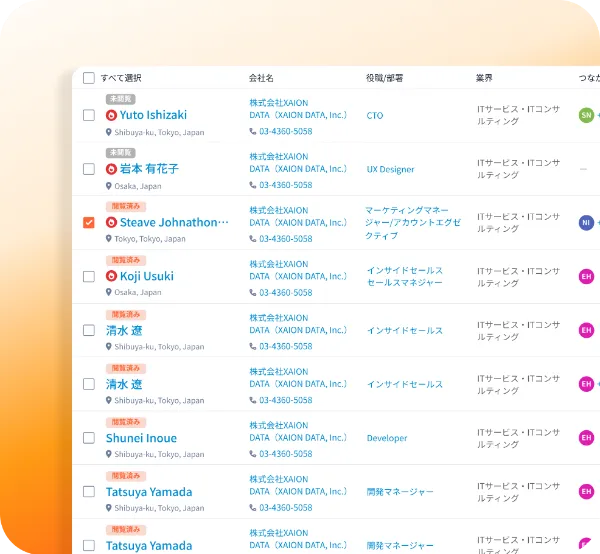Open company link in Yuto Ishizaki row
Image resolution: width=600 pixels, height=554 pixels.
click(298, 109)
